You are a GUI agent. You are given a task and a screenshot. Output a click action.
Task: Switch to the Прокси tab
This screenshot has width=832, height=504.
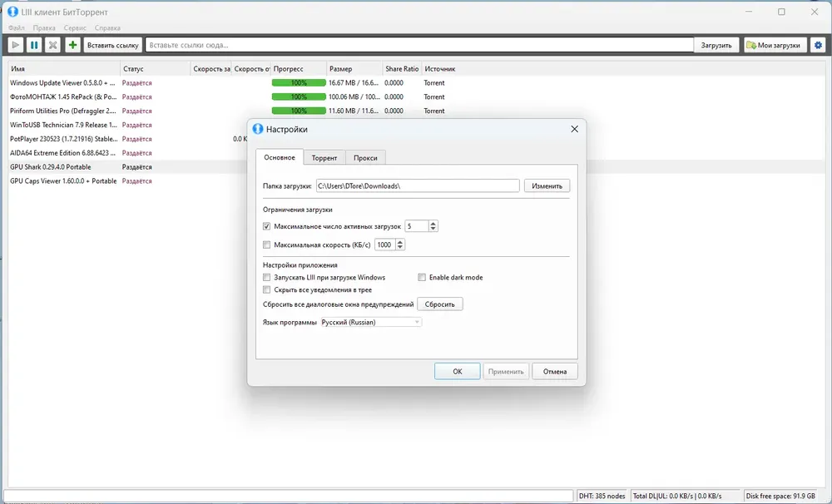click(x=365, y=157)
